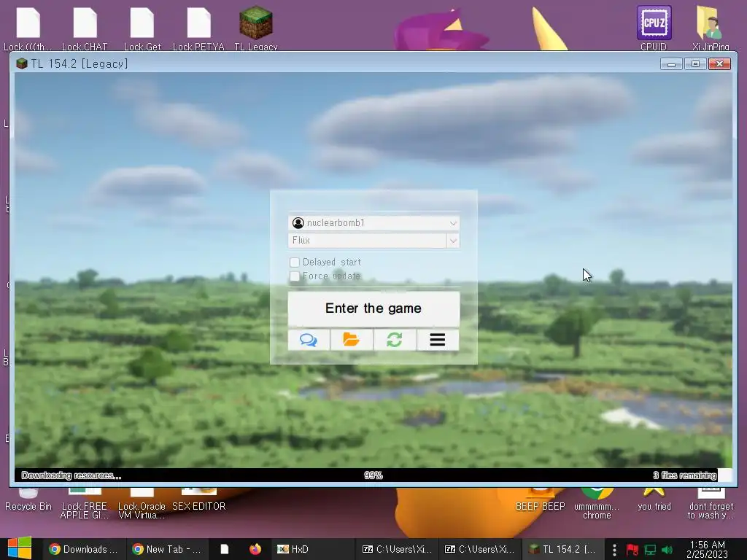This screenshot has width=747, height=560.
Task: Click the Enter the game button
Action: [x=373, y=308]
